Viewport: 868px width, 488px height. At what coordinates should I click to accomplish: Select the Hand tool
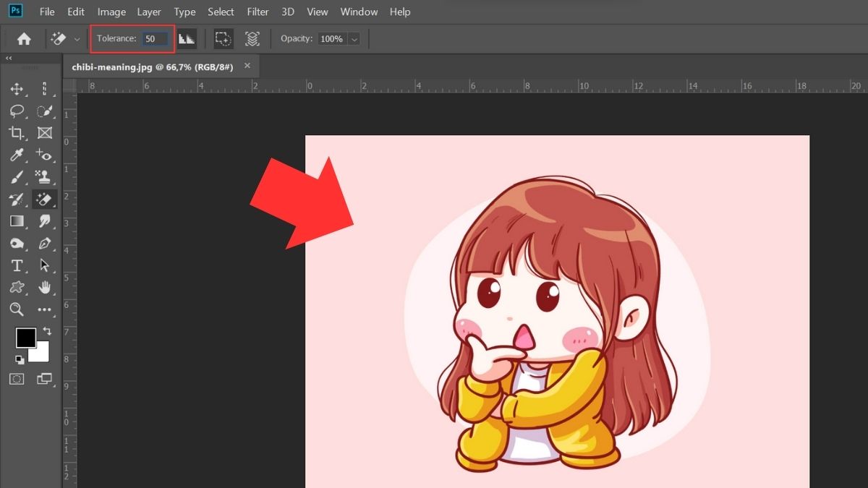click(x=45, y=288)
